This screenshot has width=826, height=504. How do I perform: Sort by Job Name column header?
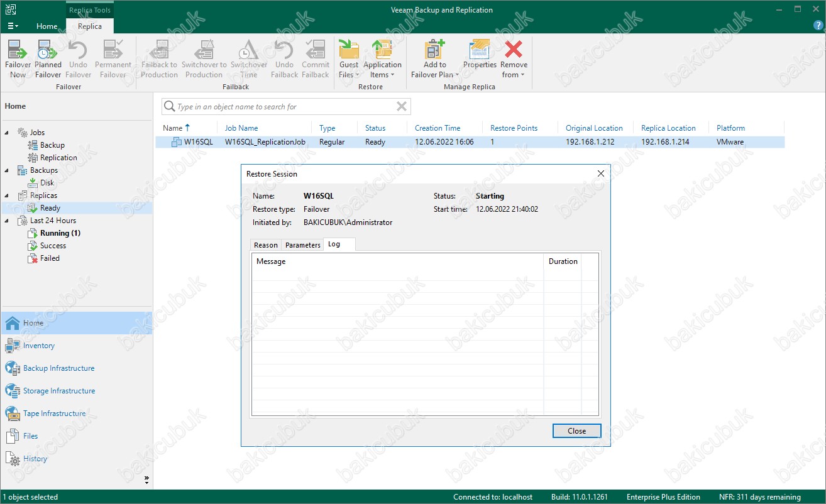click(241, 128)
